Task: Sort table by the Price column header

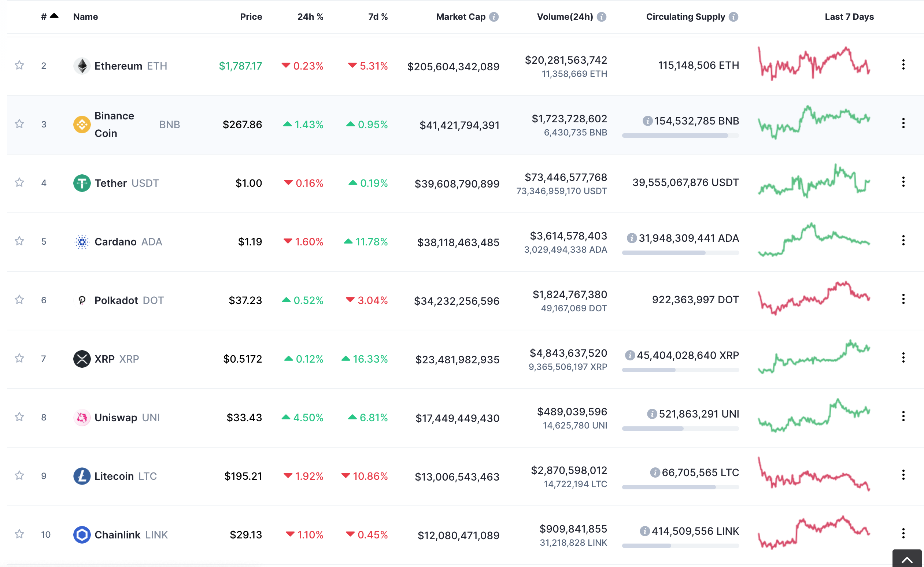Action: pos(251,17)
